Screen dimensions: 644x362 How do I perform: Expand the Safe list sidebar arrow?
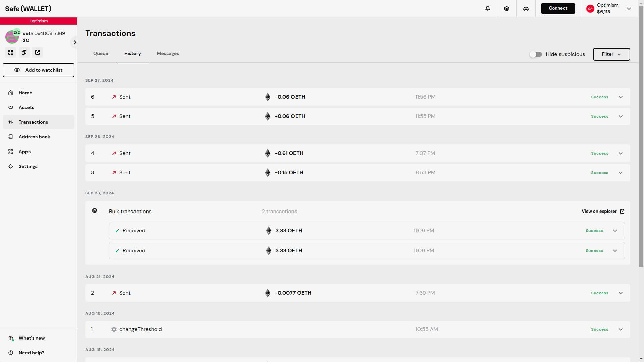tap(75, 42)
